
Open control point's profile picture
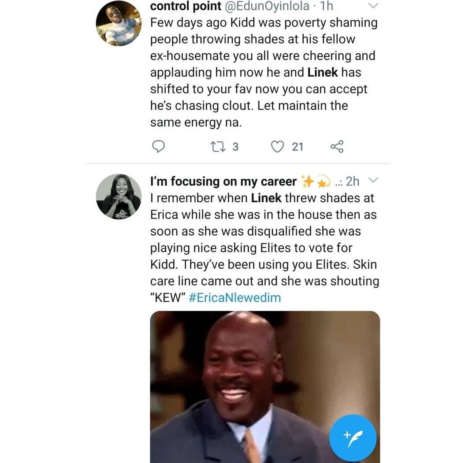pyautogui.click(x=119, y=23)
